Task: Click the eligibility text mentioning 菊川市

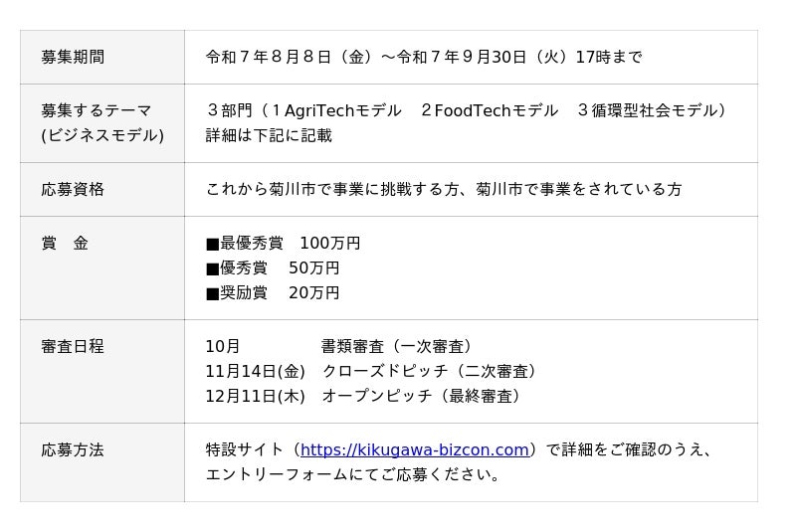Action: 444,189
